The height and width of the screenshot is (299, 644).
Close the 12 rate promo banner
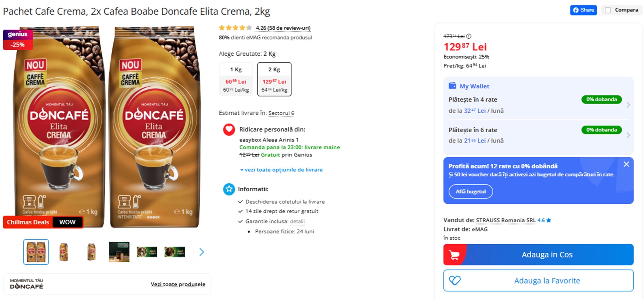626,164
